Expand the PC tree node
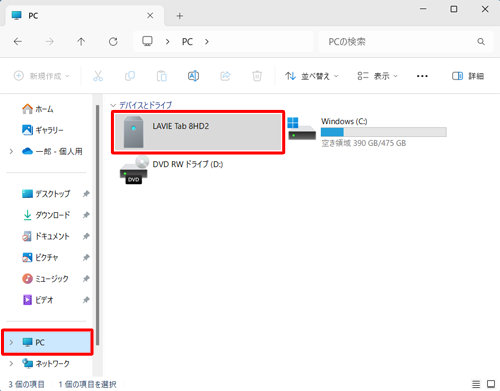The height and width of the screenshot is (391, 500). [12, 342]
